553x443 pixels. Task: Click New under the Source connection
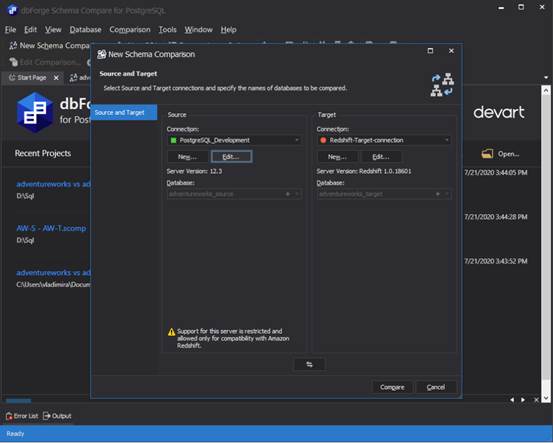187,157
